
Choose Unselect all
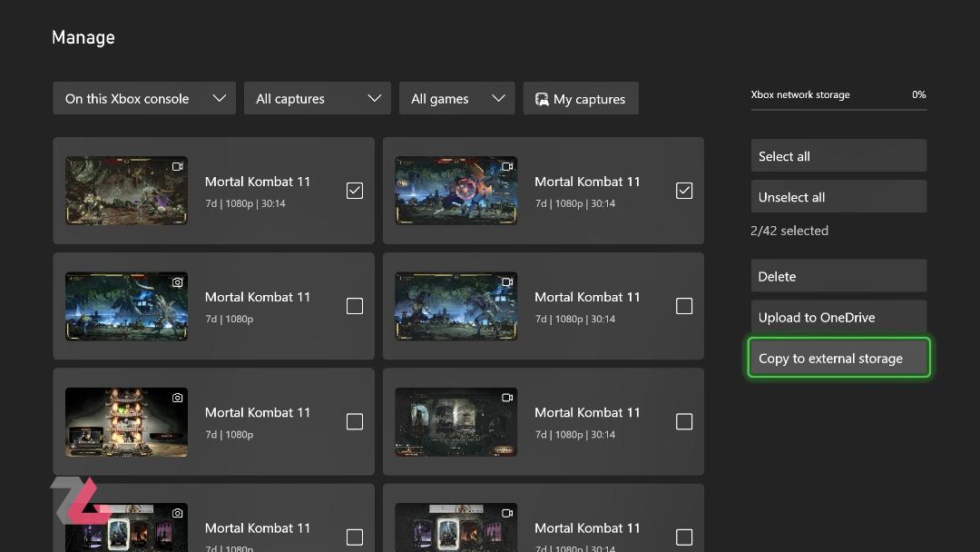838,196
